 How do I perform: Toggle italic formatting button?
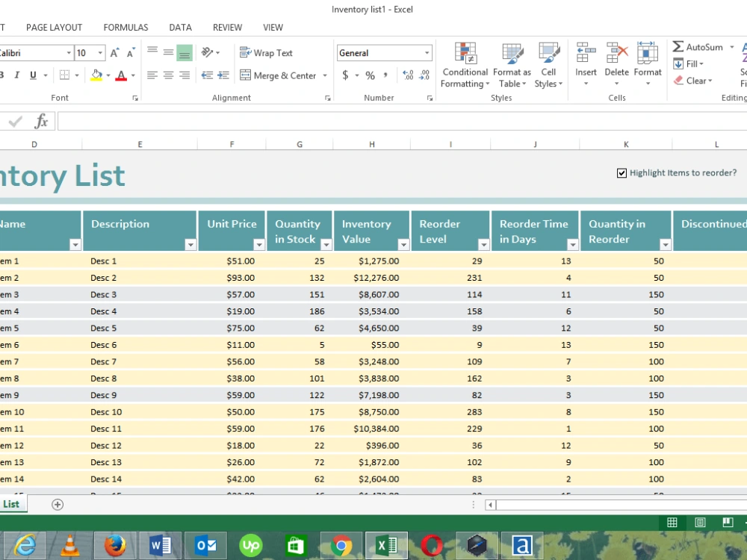pyautogui.click(x=17, y=75)
